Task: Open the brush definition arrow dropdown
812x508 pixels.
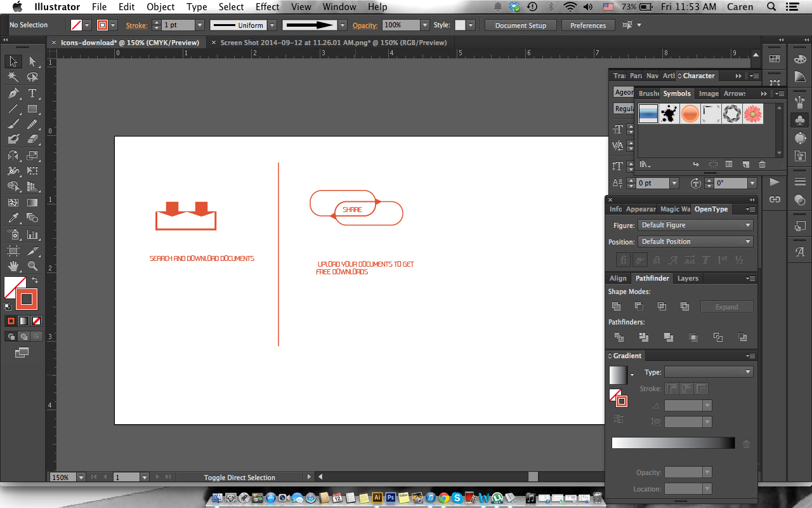Action: click(343, 25)
